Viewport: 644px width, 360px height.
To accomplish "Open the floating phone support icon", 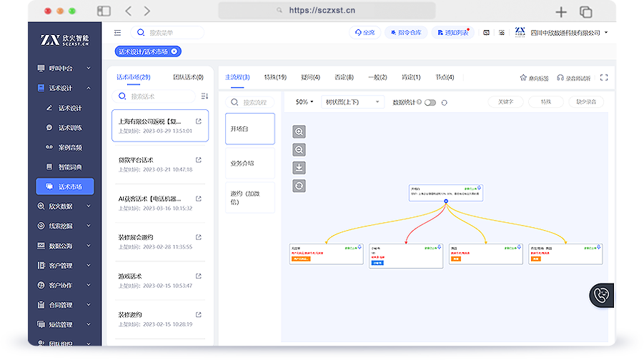I will tap(601, 295).
